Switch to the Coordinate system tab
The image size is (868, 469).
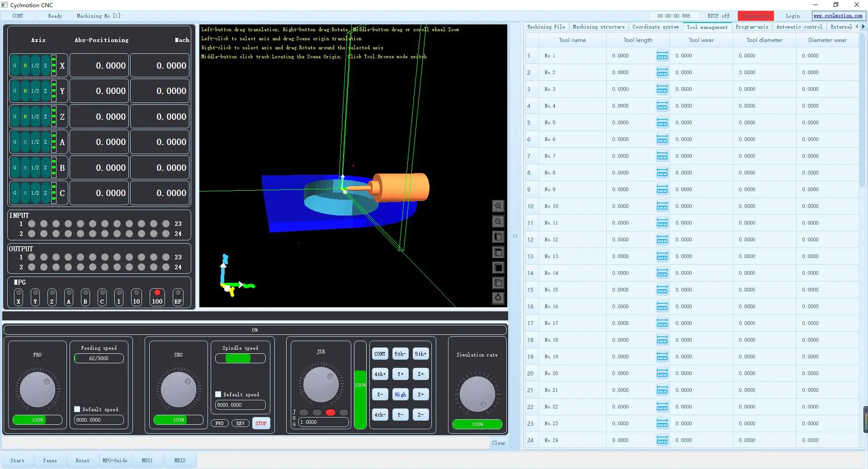coord(655,27)
